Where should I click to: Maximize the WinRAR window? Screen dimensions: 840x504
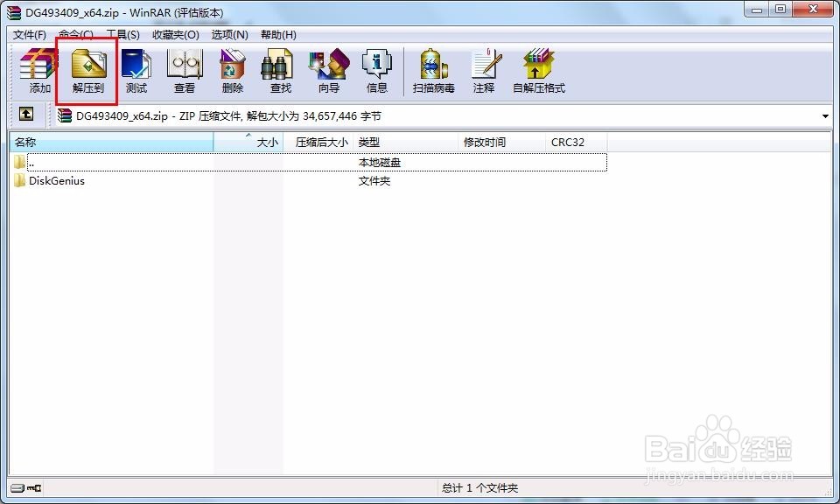[x=780, y=9]
